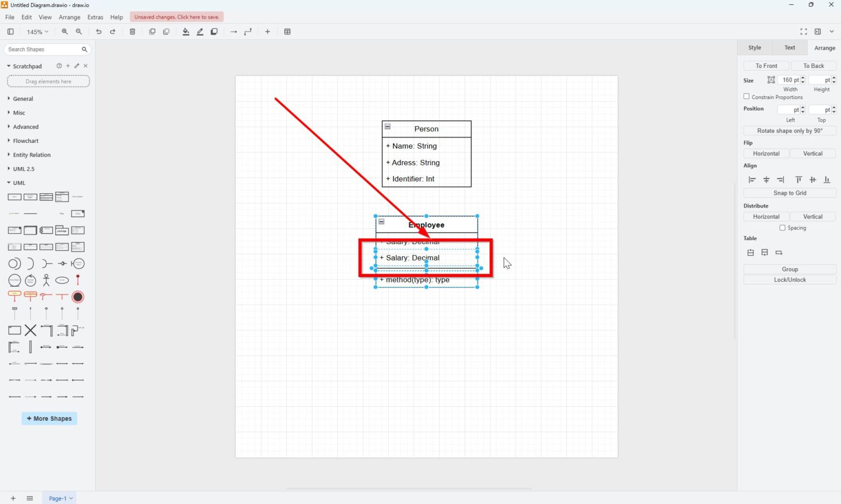Click the Lock/Unlock button

[790, 279]
